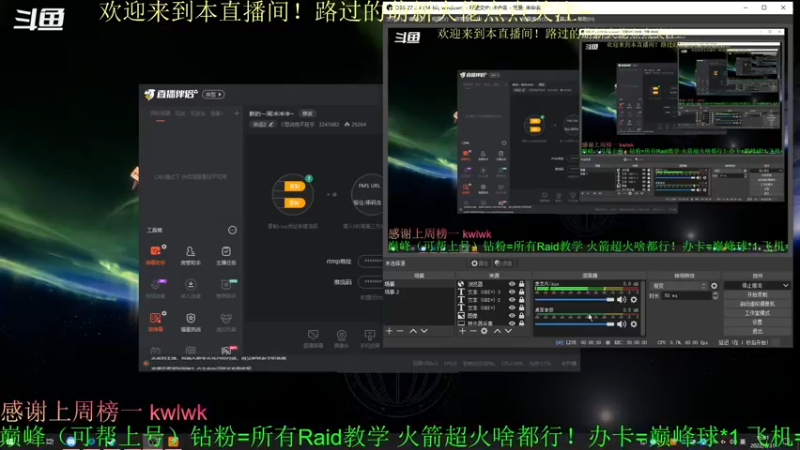Image resolution: width=800 pixels, height=450 pixels.
Task: Click lower orange copy button for stream key
Action: (294, 203)
